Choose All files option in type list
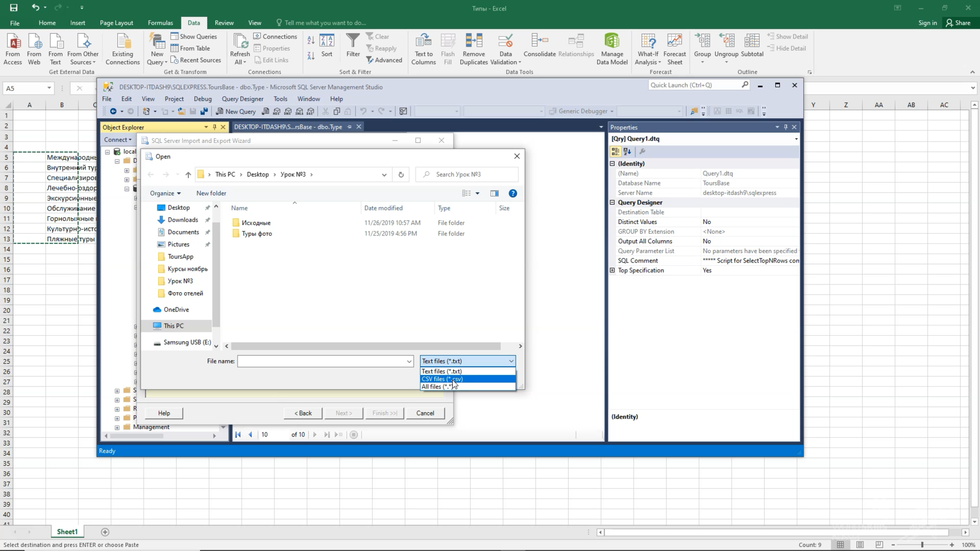The height and width of the screenshot is (551, 980). pyautogui.click(x=467, y=387)
